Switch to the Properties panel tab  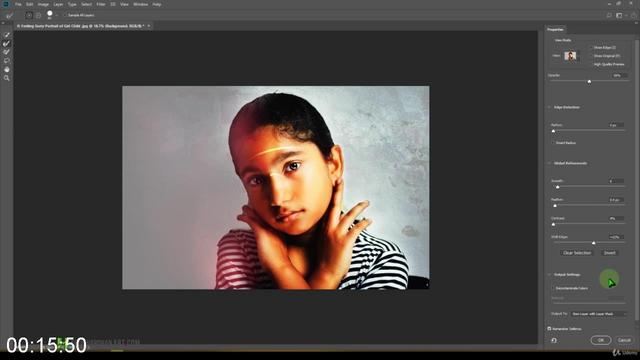pos(555,29)
